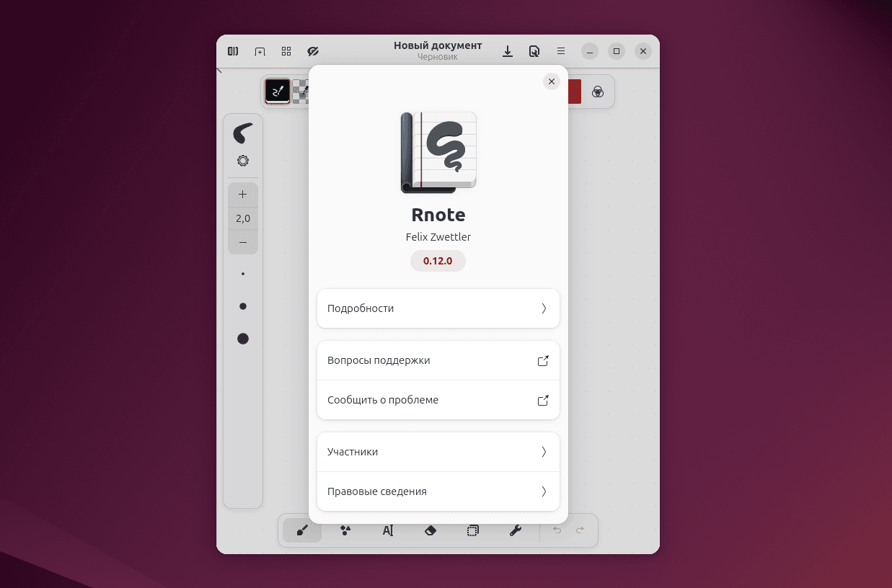Open the tab overview grid icon
Image resolution: width=892 pixels, height=588 pixels.
(x=286, y=51)
